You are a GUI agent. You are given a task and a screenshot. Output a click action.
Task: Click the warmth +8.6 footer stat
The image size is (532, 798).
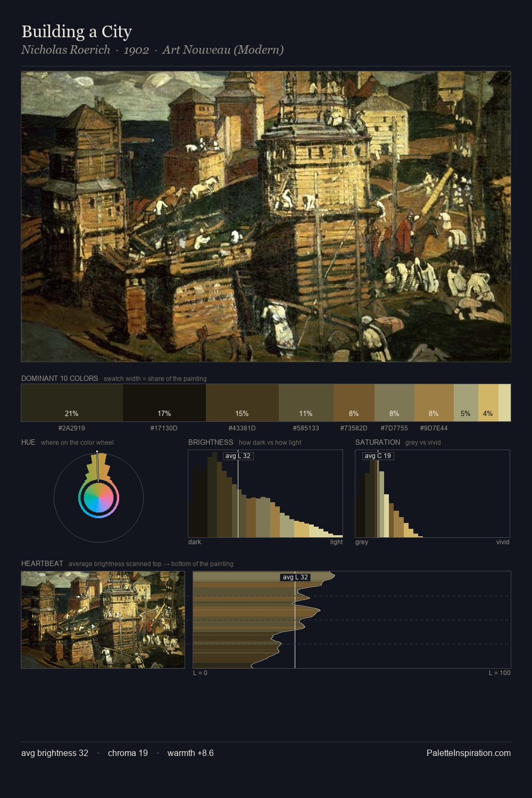click(190, 753)
